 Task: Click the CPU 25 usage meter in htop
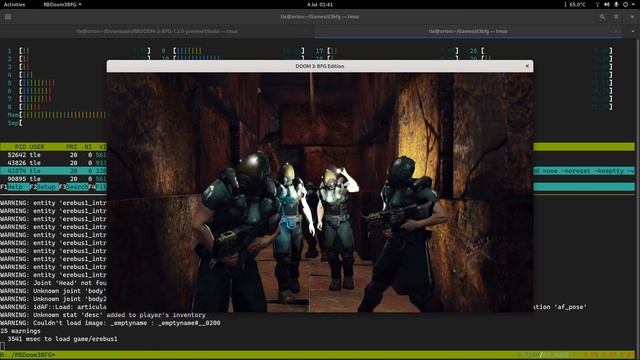pos(541,51)
